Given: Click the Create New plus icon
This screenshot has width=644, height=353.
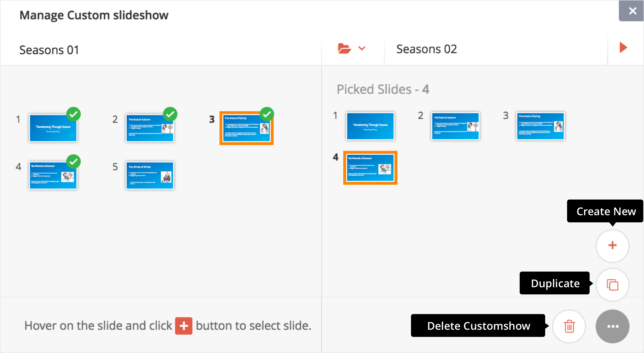Looking at the screenshot, I should pos(612,245).
